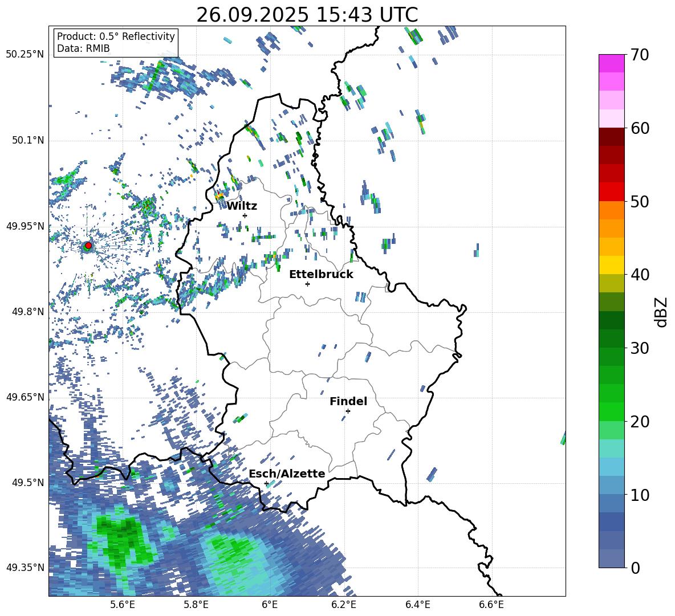Click the 49.35°N latitude label
This screenshot has height=616, width=675.
coord(25,568)
